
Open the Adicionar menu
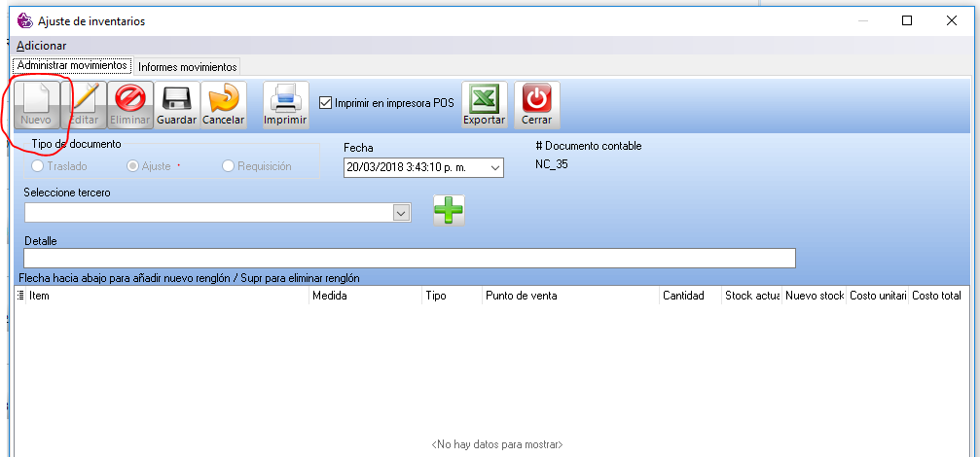point(41,46)
